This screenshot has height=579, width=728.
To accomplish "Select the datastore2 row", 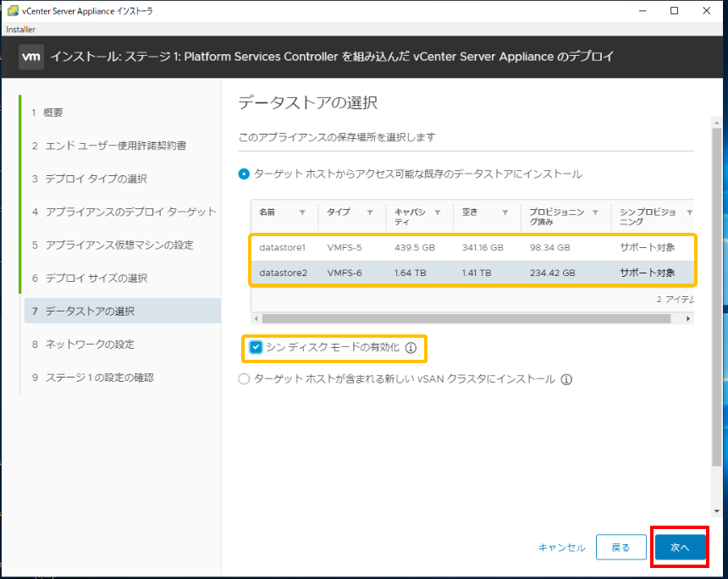I will pyautogui.click(x=472, y=273).
